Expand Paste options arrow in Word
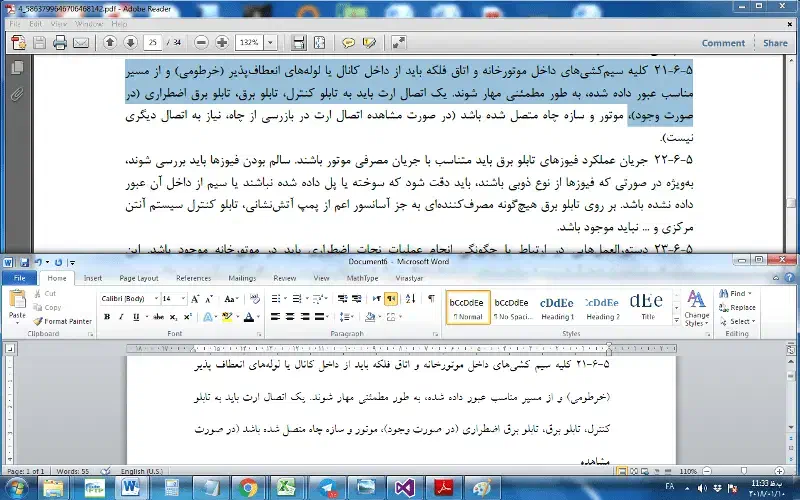Viewport: 800px width, 500px height. click(x=17, y=323)
